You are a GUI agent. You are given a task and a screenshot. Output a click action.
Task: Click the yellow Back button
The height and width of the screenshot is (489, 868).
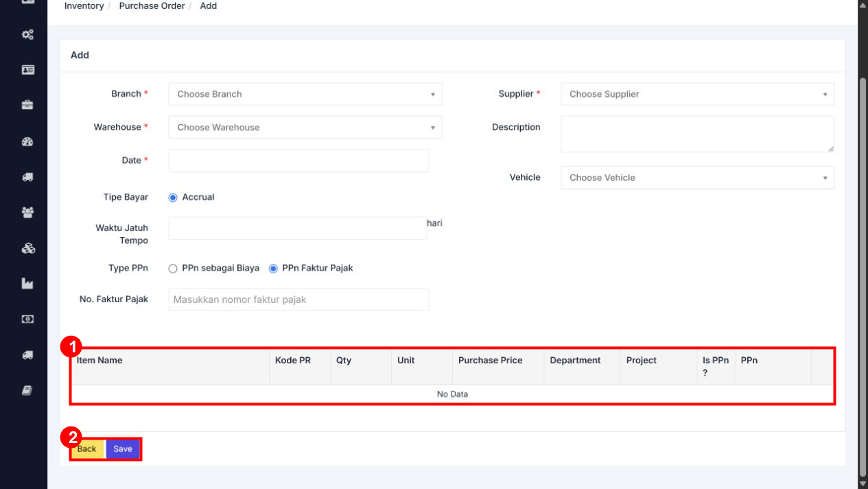(87, 449)
